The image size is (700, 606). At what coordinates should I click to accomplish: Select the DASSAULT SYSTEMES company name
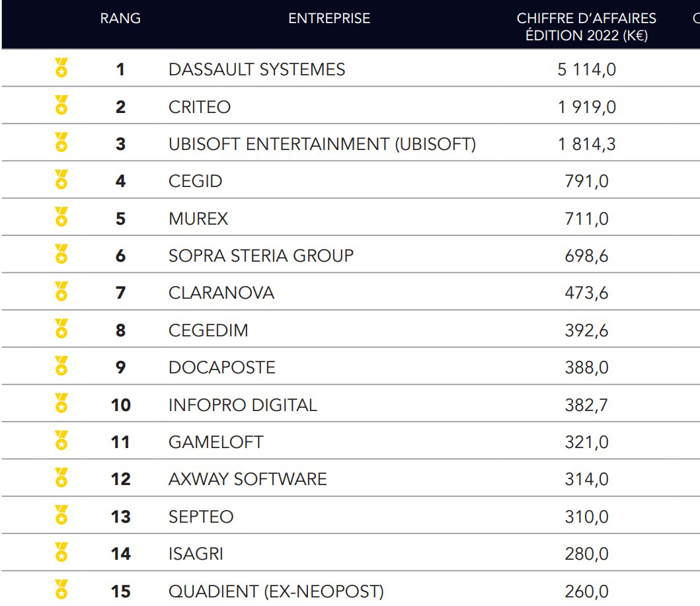click(x=256, y=69)
